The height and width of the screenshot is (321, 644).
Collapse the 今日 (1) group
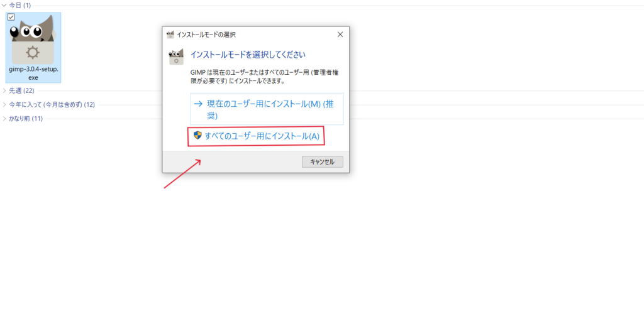point(4,5)
